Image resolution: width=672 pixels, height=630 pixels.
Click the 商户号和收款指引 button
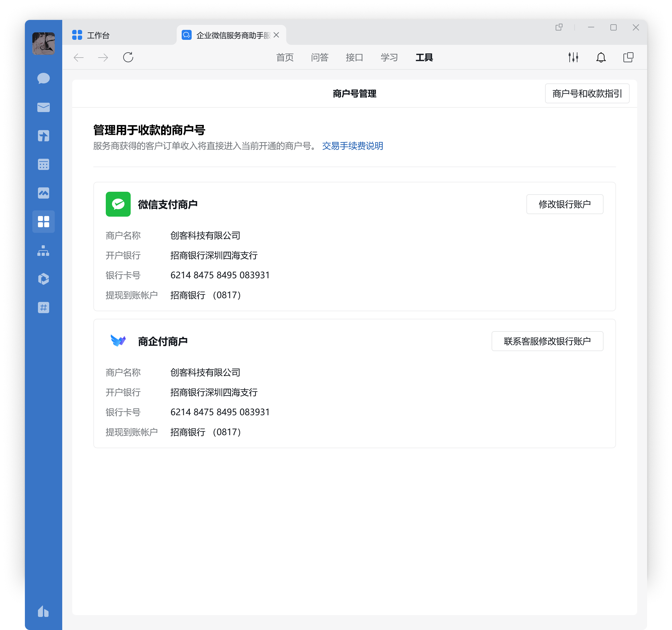click(587, 93)
